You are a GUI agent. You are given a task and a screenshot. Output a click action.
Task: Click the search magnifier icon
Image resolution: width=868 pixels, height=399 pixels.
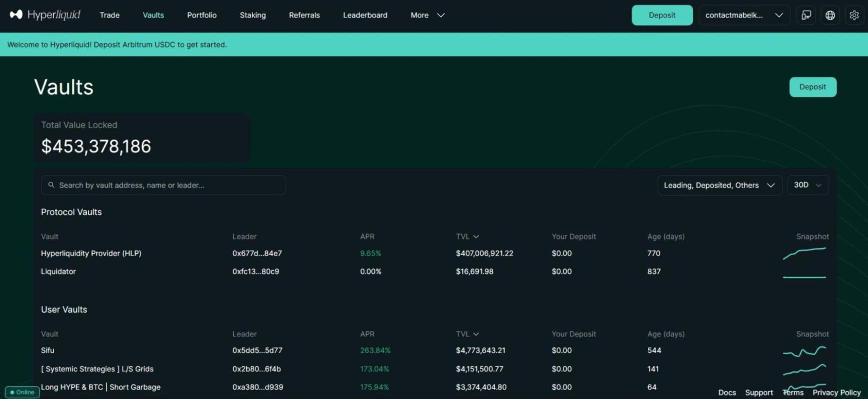coord(51,185)
